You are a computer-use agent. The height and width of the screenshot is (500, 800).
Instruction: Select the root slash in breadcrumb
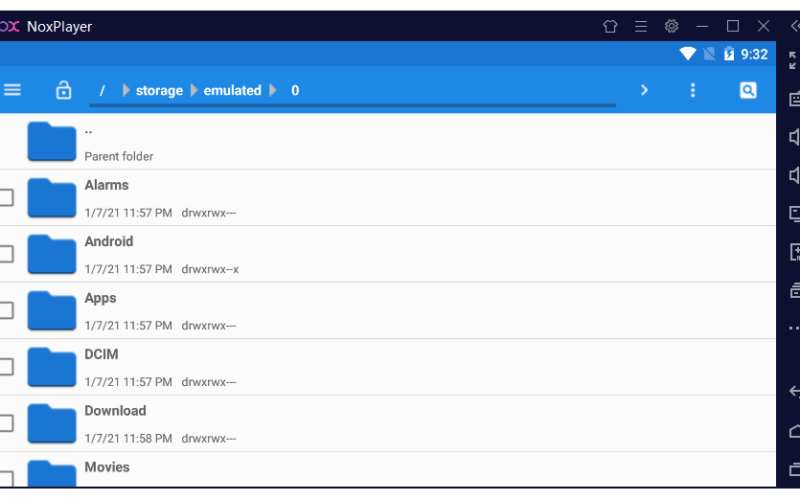pos(102,91)
